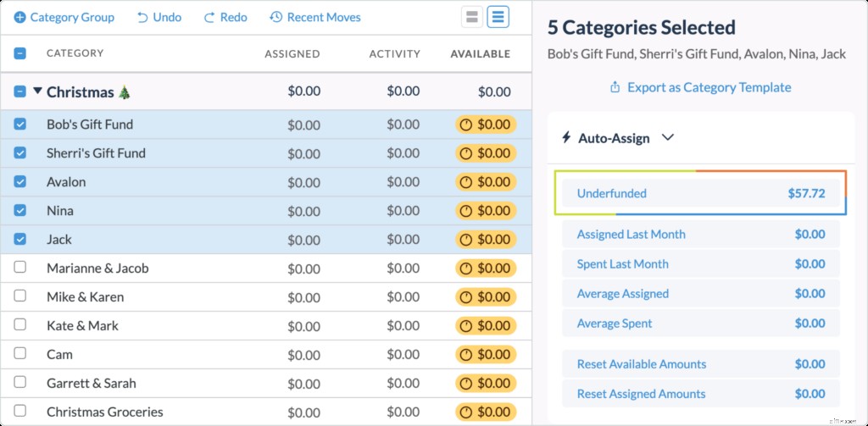868x426 pixels.
Task: Check the Marianne & Jacob checkbox
Action: pyautogui.click(x=20, y=268)
